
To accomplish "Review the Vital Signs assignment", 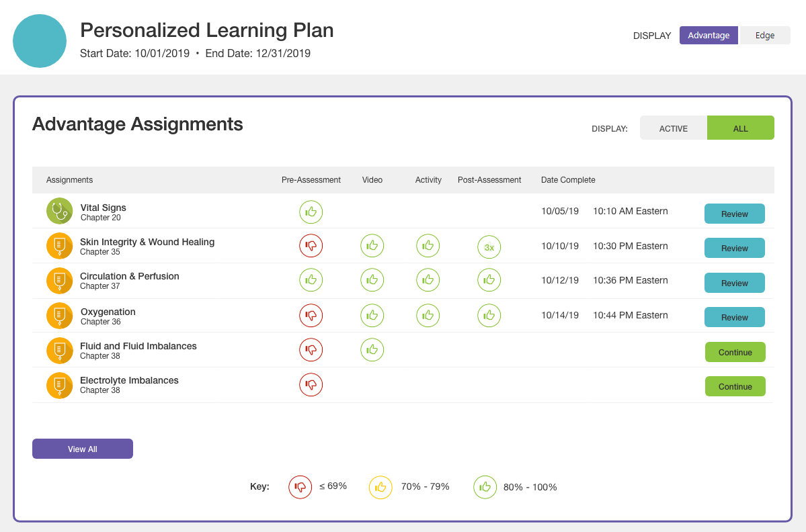I will click(x=734, y=214).
